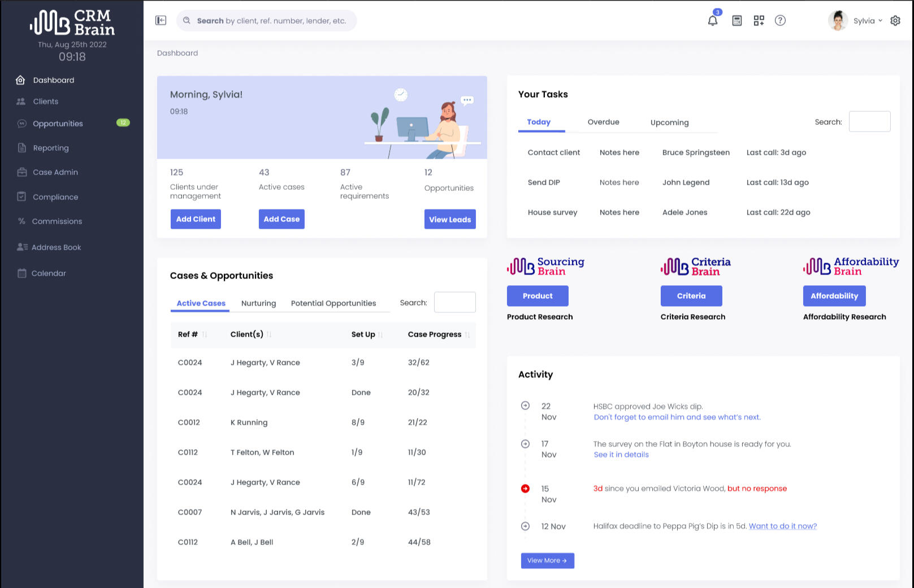Screen dimensions: 914x588
Task: Open the notifications bell
Action: coord(713,21)
